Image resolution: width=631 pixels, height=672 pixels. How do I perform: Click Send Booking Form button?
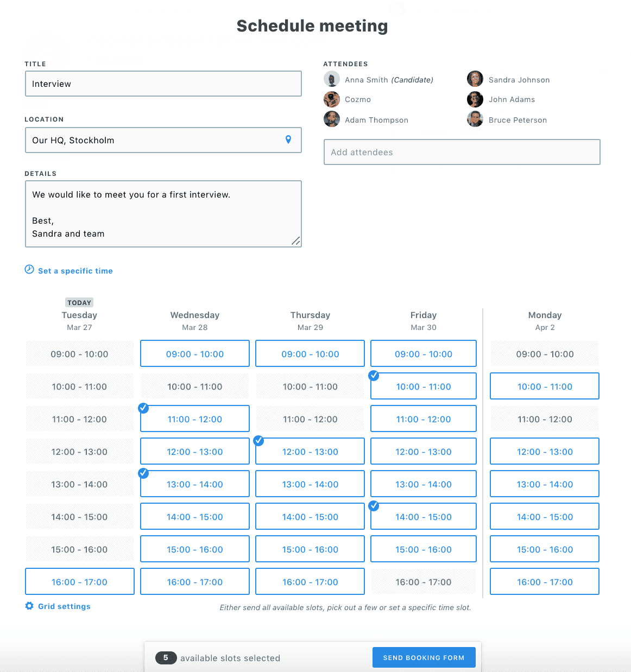click(x=424, y=657)
